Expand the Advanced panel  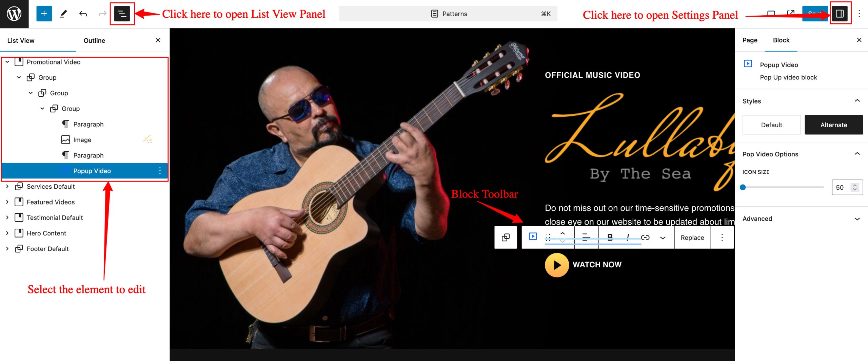(857, 219)
